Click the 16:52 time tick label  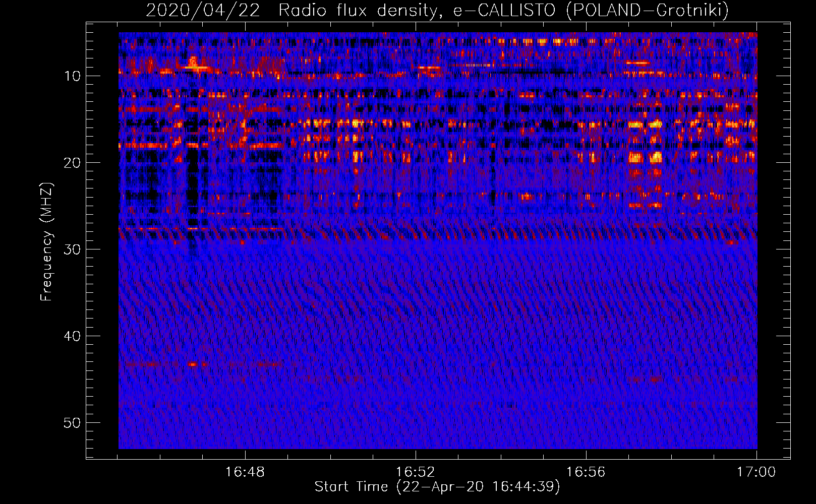point(416,472)
